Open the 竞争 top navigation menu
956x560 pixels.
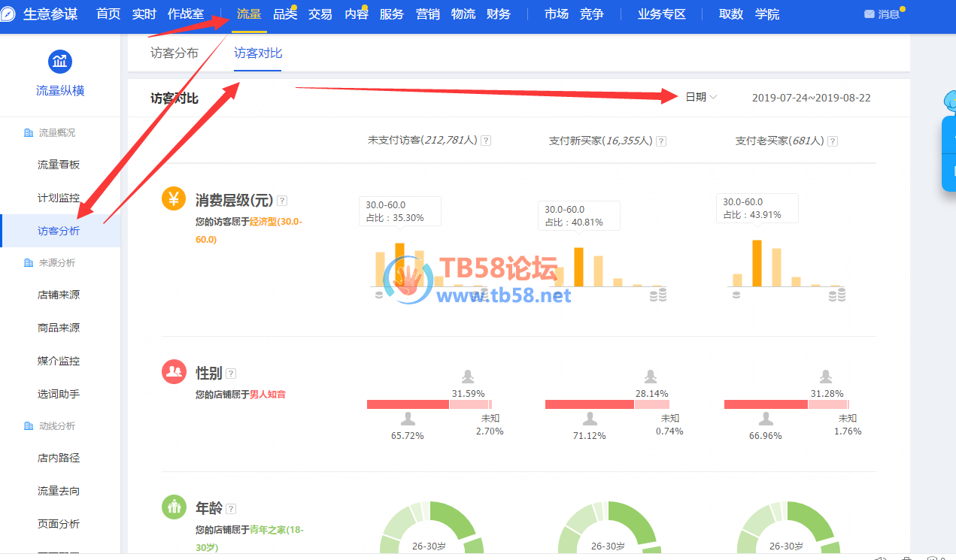(591, 14)
